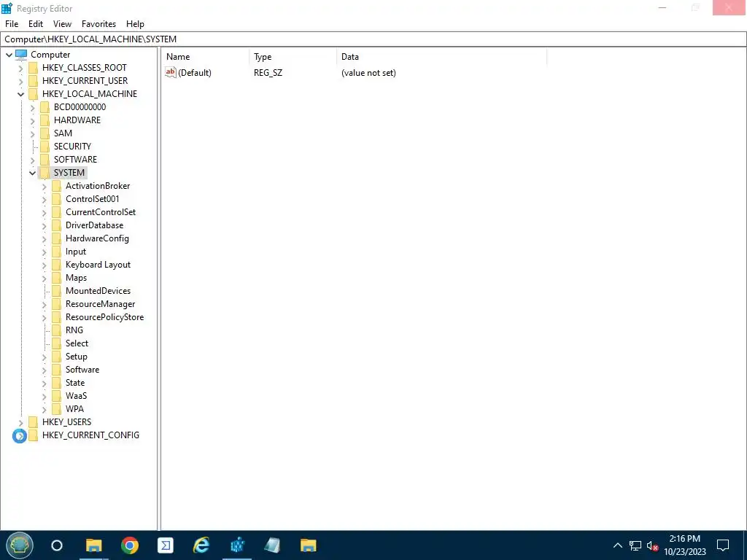Image resolution: width=747 pixels, height=560 pixels.
Task: Select the HKEY_LOCAL_MACHINE folder icon
Action: [x=33, y=94]
